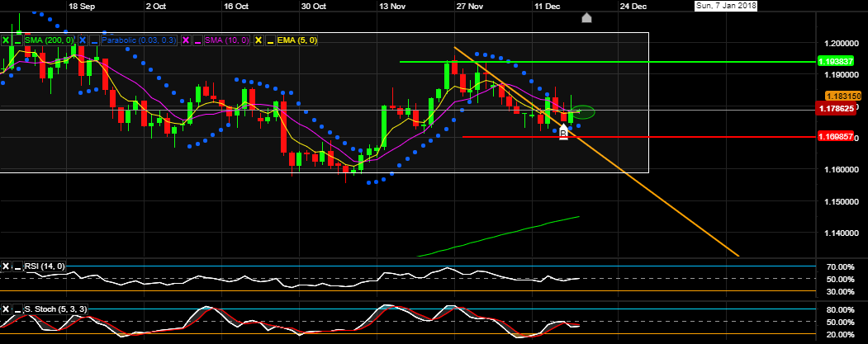
Task: Click the 2 Oct date label
Action: pyautogui.click(x=155, y=6)
